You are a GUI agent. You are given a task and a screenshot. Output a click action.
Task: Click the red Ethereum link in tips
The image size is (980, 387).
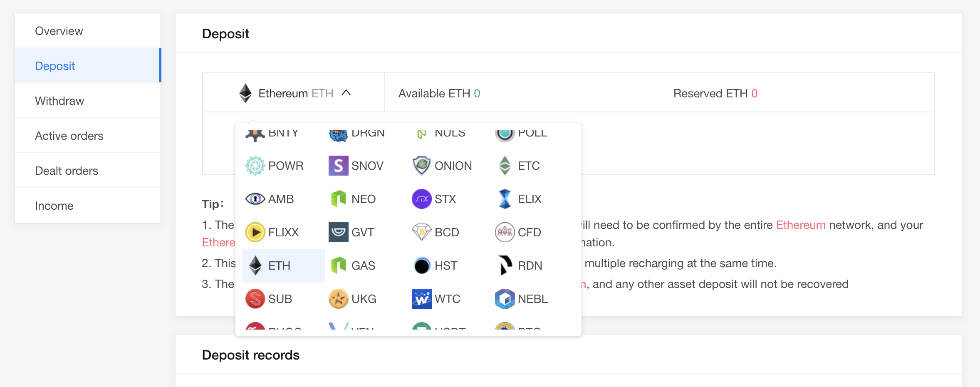[x=800, y=225]
